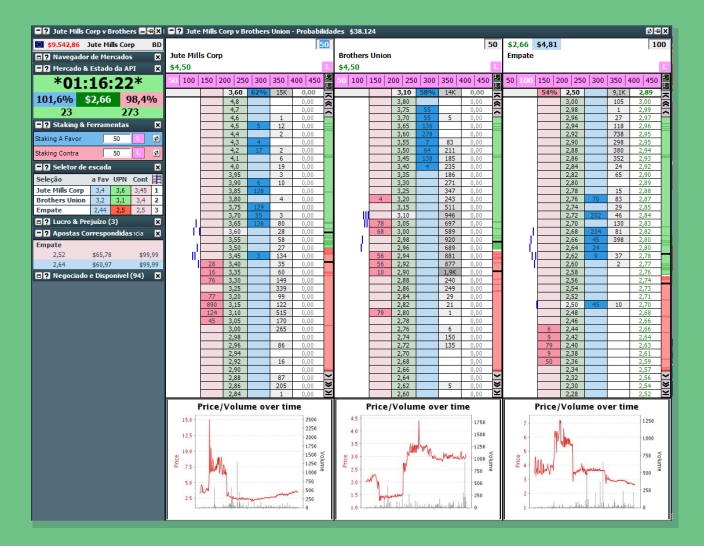Jump to bottom of Empate ladder

pyautogui.click(x=666, y=393)
